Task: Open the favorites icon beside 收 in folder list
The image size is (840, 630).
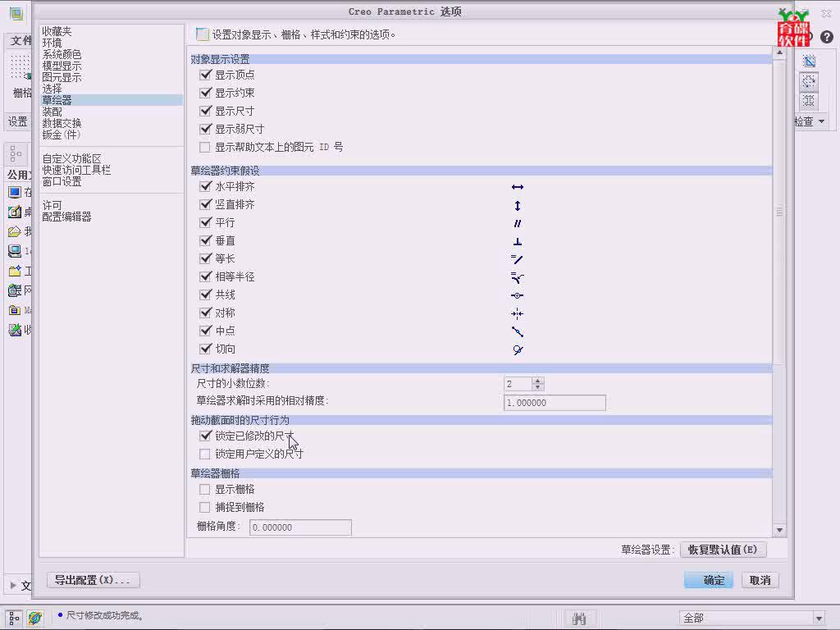Action: 15,330
